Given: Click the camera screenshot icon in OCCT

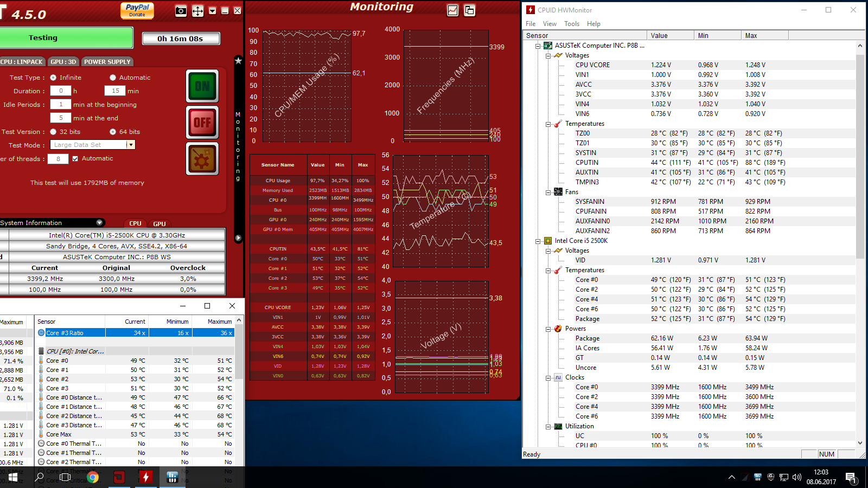Looking at the screenshot, I should [x=181, y=11].
